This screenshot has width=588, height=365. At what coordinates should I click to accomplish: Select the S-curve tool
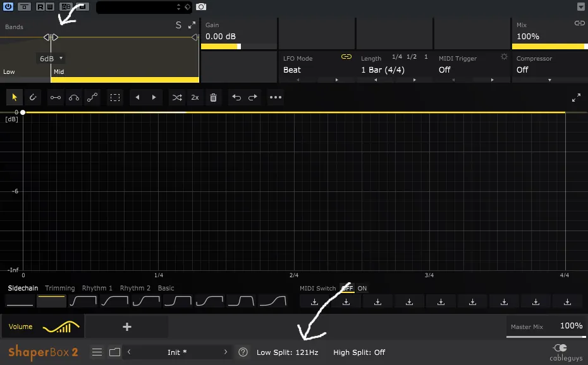coord(92,97)
